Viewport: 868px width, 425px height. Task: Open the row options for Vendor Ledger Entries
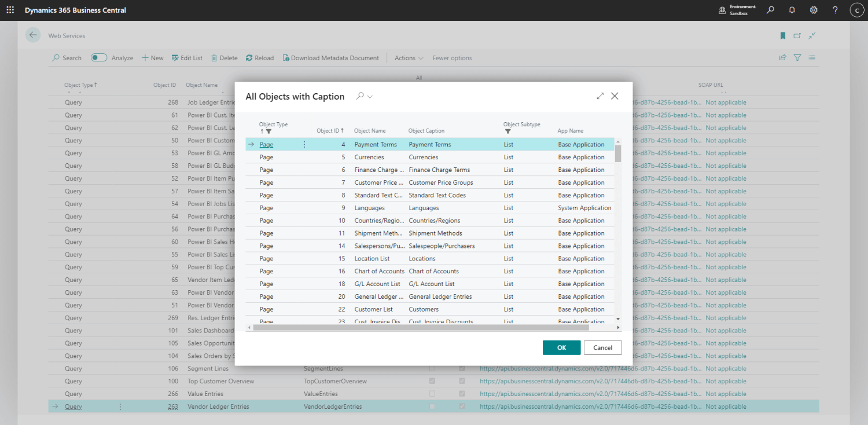120,406
